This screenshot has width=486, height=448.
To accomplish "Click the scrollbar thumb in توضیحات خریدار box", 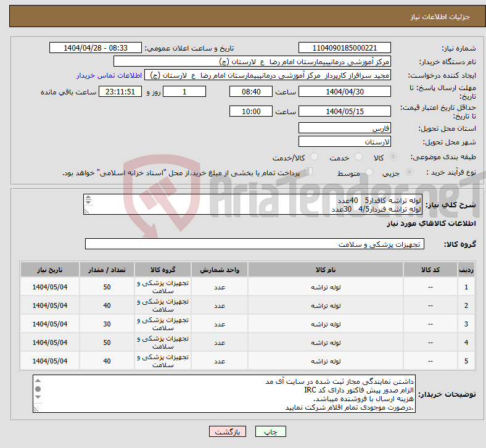I will pyautogui.click(x=38, y=389).
